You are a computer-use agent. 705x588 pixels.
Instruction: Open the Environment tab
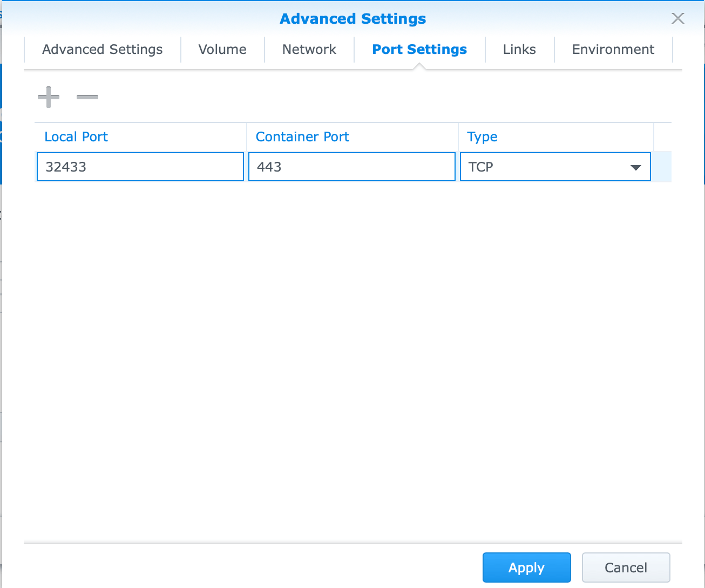click(x=613, y=49)
